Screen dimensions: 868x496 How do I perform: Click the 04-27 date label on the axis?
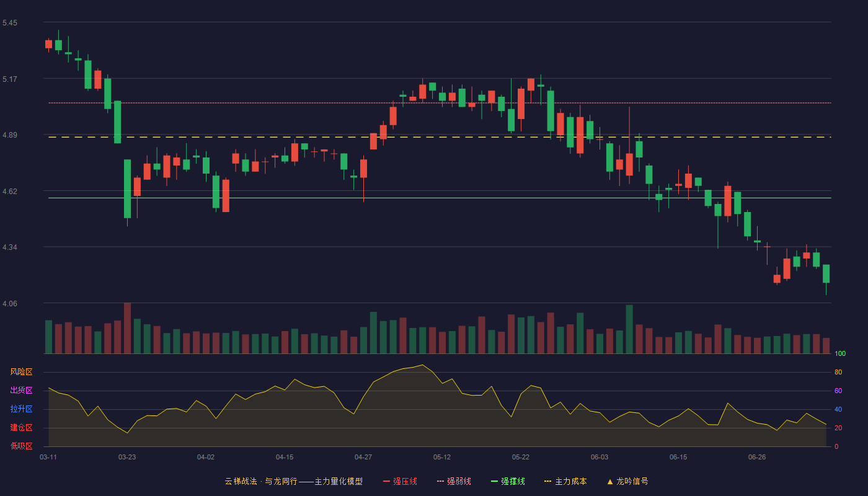point(363,457)
